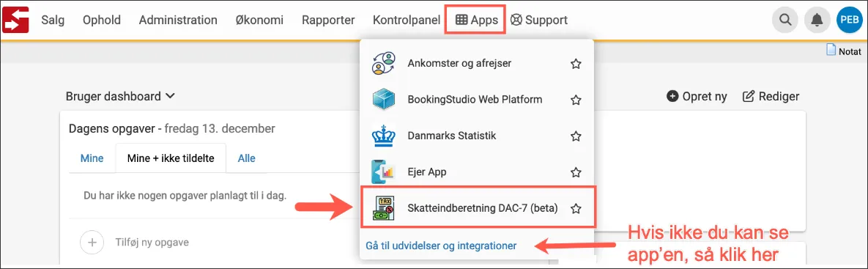Star the Danmarks Statistik app
This screenshot has width=868, height=269.
(x=576, y=136)
